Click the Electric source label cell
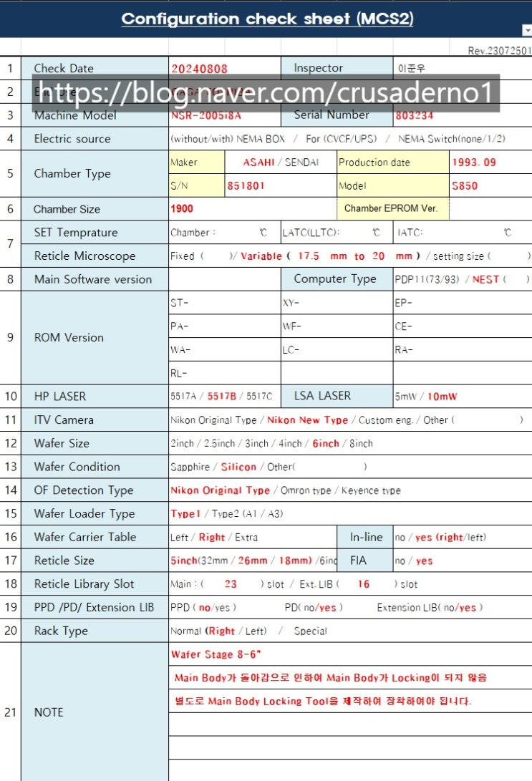 coord(95,139)
